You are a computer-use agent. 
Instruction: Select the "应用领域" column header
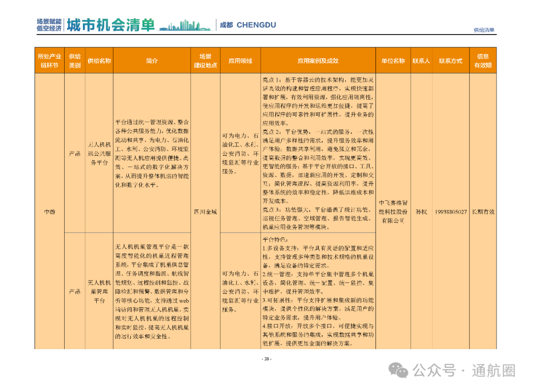240,61
